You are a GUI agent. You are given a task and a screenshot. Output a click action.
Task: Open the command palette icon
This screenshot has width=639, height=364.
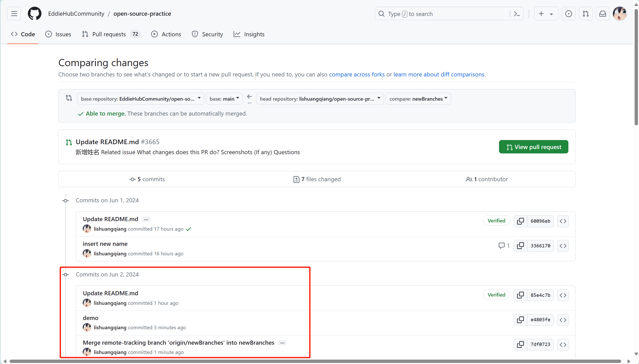tap(517, 14)
